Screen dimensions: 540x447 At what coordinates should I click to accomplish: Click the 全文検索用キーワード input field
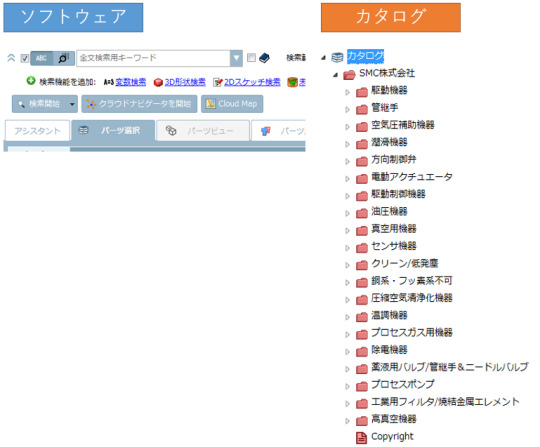(x=154, y=58)
